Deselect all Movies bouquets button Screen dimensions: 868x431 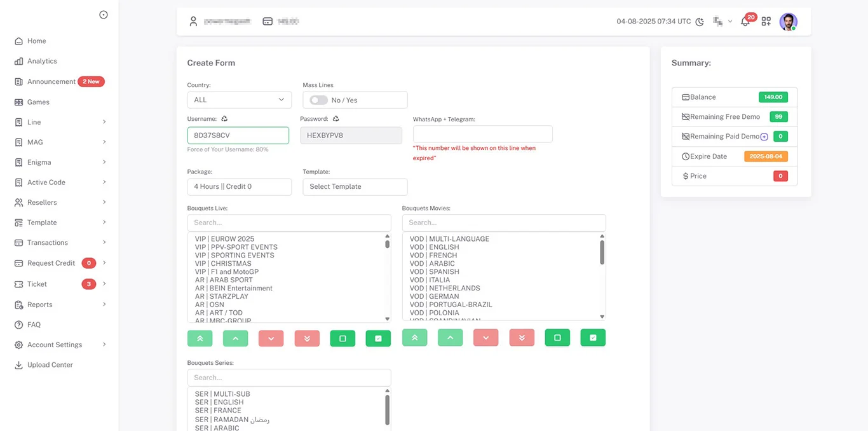click(x=557, y=338)
